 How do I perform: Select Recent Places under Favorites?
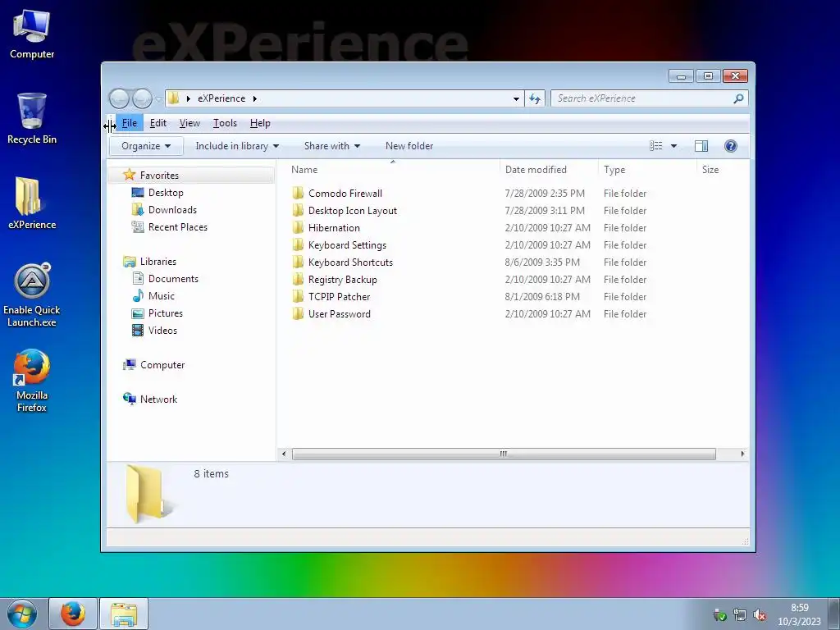(178, 227)
